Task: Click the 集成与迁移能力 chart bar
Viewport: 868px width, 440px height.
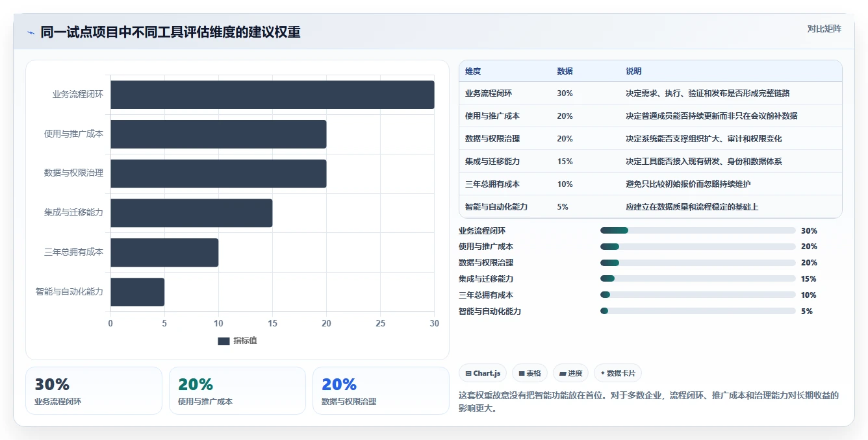Action: (x=191, y=213)
